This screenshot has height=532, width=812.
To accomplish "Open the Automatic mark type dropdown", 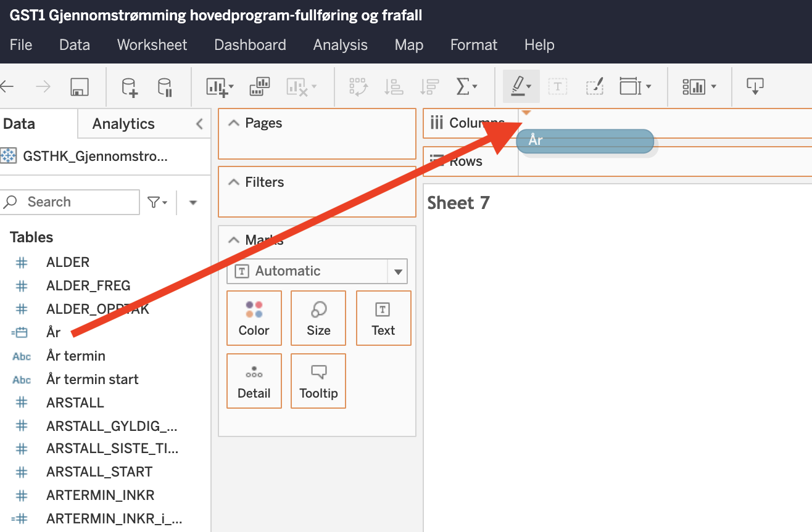I will coord(397,271).
